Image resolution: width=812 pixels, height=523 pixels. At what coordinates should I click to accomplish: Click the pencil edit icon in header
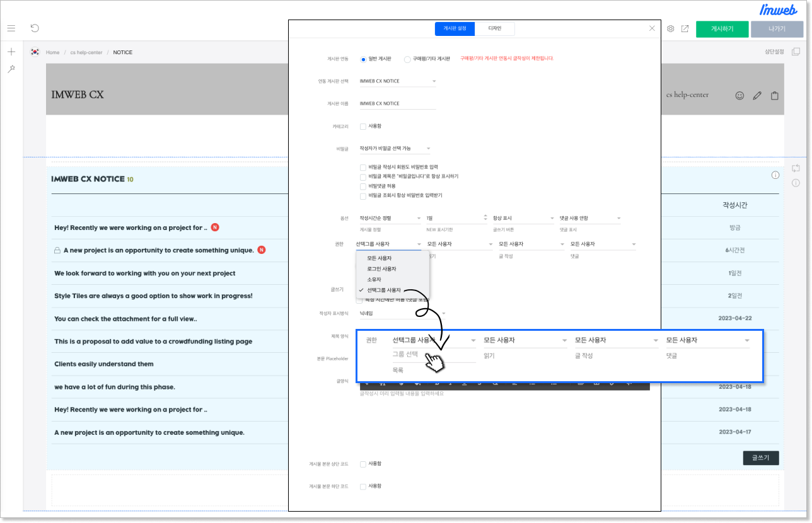coord(757,96)
